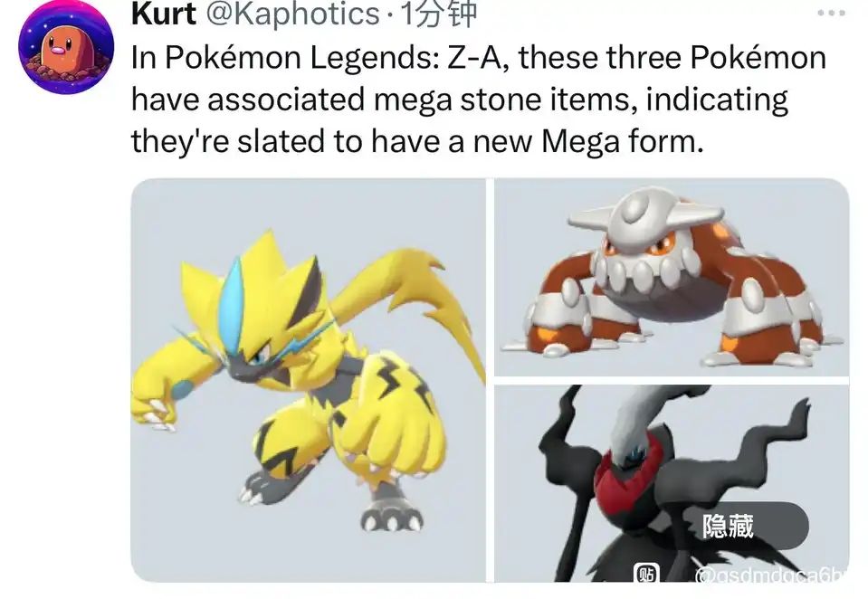Open the Kurt display name link

click(163, 14)
